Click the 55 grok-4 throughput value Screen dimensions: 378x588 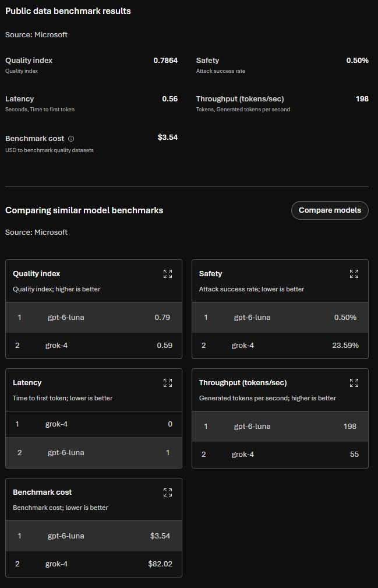point(354,455)
